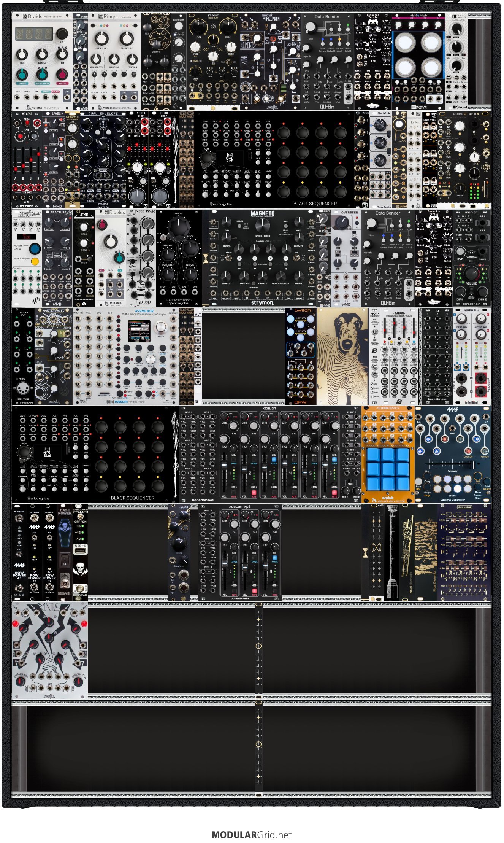This screenshot has height=843, width=504.
Task: Toggle the yellow Start/Stop button on Pamela's
Action: click(35, 261)
